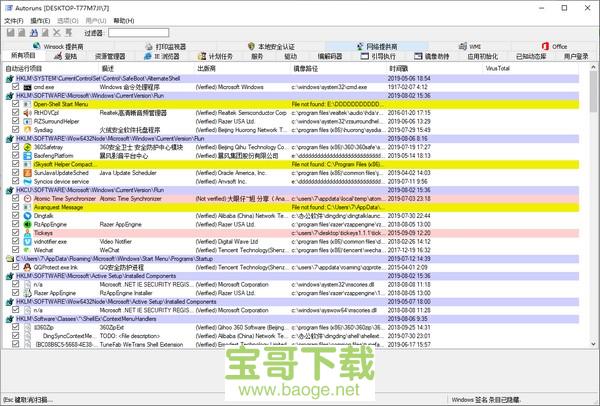Click the Dingtalk entry icon
The height and width of the screenshot is (406, 600).
[27, 216]
